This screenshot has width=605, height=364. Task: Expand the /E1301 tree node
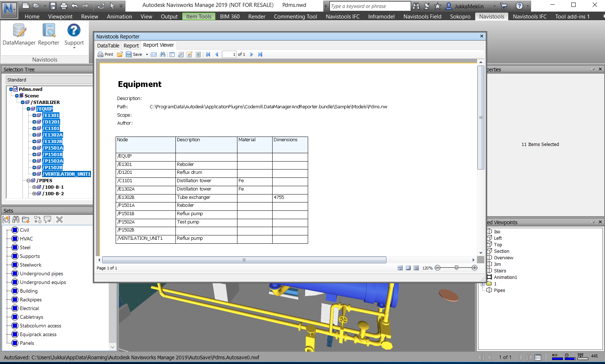click(34, 116)
